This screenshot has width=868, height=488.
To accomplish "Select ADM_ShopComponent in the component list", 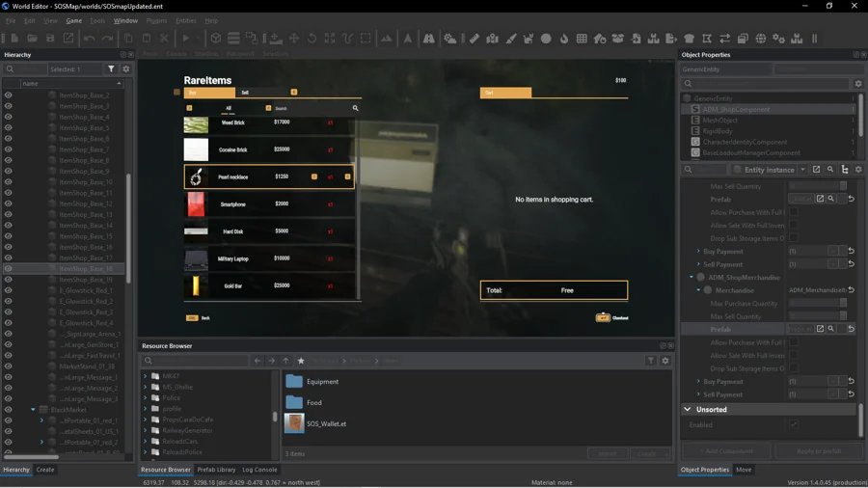I will [736, 110].
